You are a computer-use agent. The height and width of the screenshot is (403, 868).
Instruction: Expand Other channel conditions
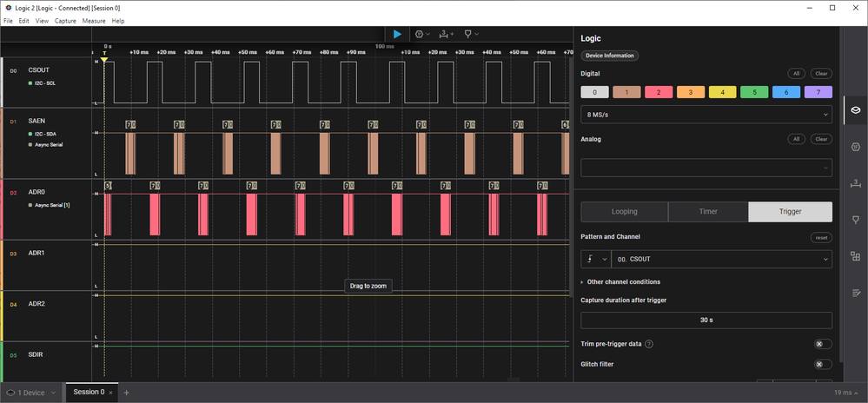click(x=622, y=282)
